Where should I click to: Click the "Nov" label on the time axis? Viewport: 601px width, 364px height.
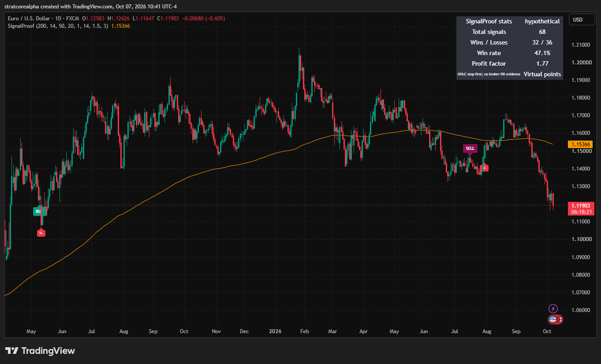216,331
